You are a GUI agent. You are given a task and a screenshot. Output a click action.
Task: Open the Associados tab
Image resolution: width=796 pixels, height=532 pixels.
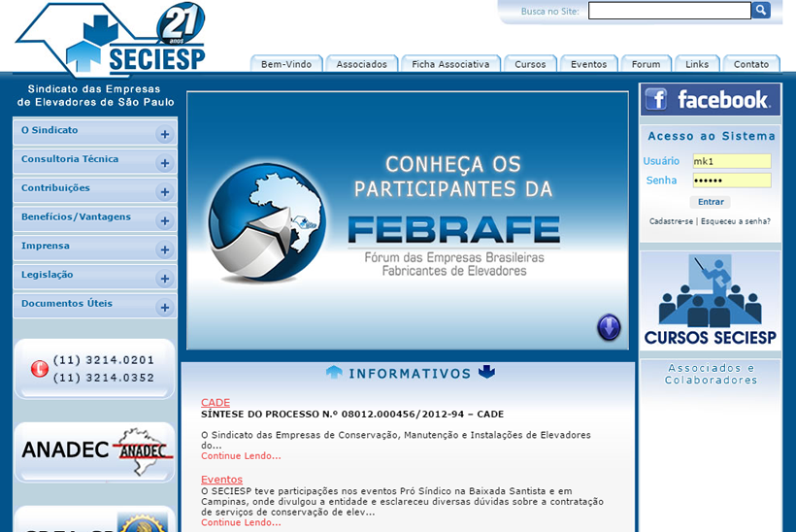(361, 64)
